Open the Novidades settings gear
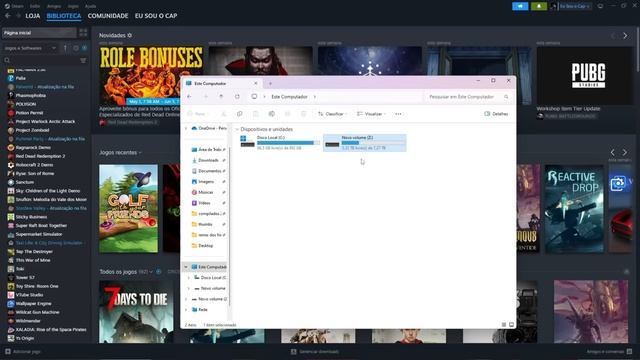640x360 pixels. [x=130, y=36]
